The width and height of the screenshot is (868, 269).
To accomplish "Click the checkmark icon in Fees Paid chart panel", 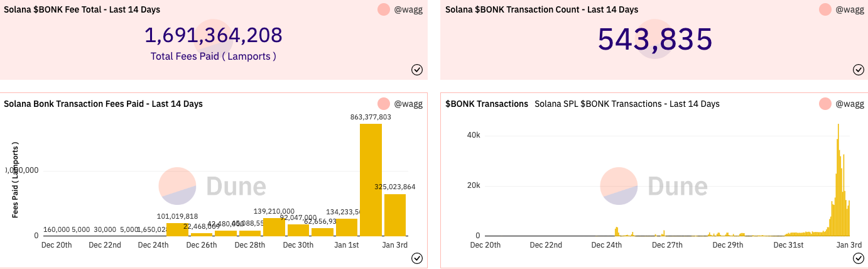I will tap(417, 258).
